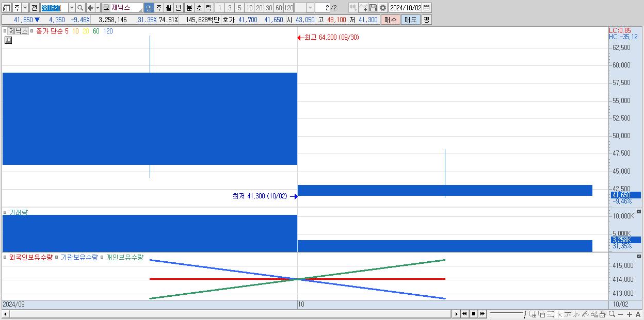Click the zoom range slider in bottom toolbar
644x320 pixels.
tap(507, 314)
